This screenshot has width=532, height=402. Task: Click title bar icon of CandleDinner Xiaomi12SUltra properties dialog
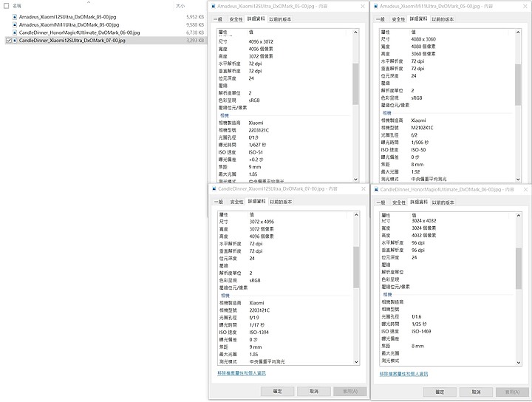point(214,188)
